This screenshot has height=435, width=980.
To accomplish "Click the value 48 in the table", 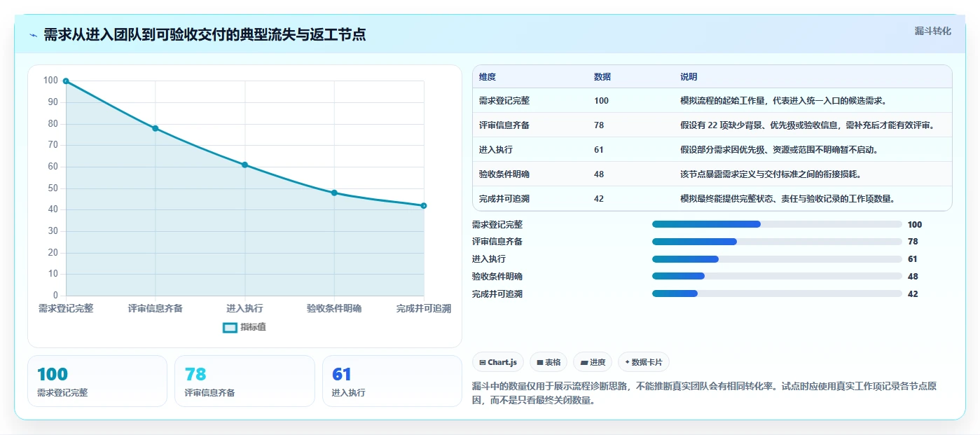I will tap(599, 174).
